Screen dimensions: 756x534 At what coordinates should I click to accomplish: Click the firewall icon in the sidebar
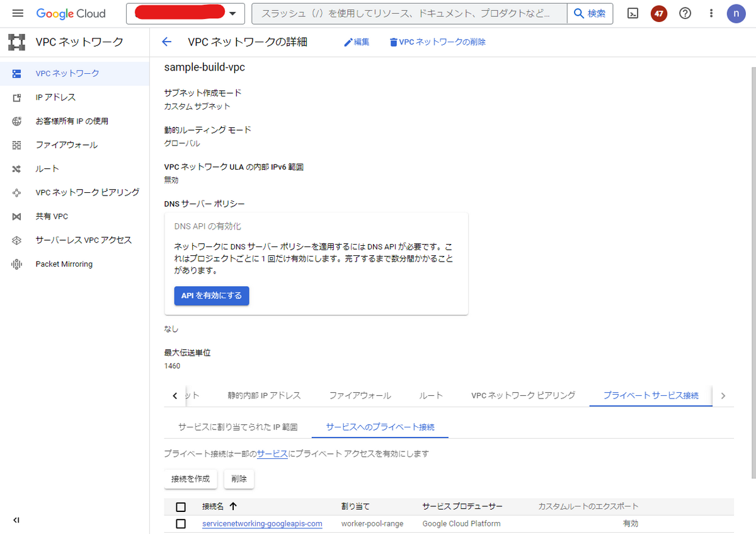16,145
